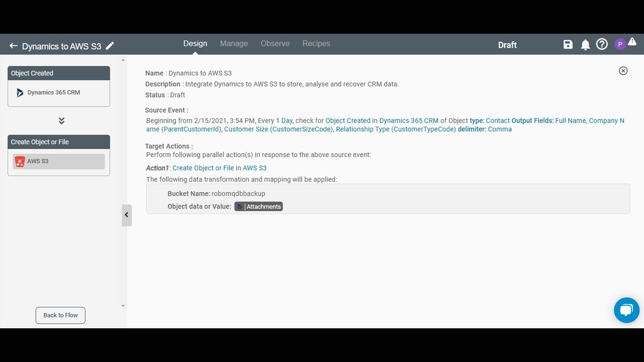Click the Attachments data chip
This screenshot has height=362, width=644.
point(259,207)
